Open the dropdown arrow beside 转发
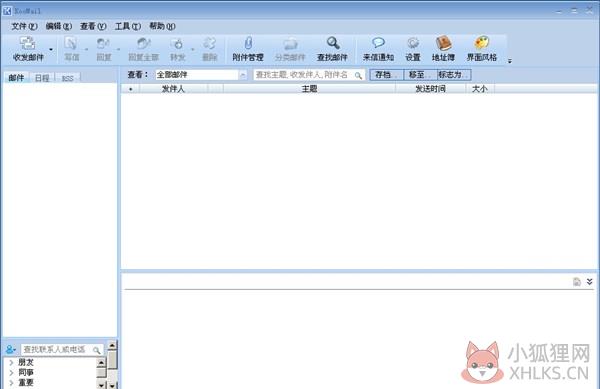 [x=192, y=49]
